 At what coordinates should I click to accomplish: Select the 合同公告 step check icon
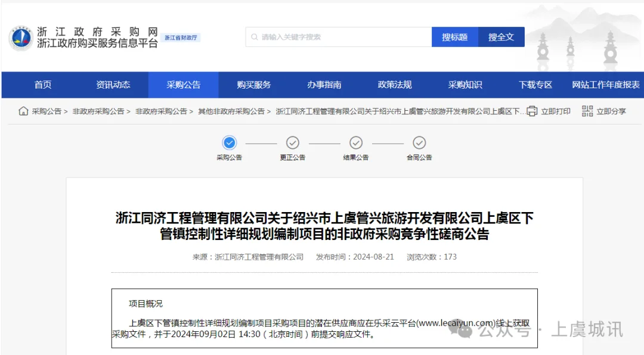419,143
